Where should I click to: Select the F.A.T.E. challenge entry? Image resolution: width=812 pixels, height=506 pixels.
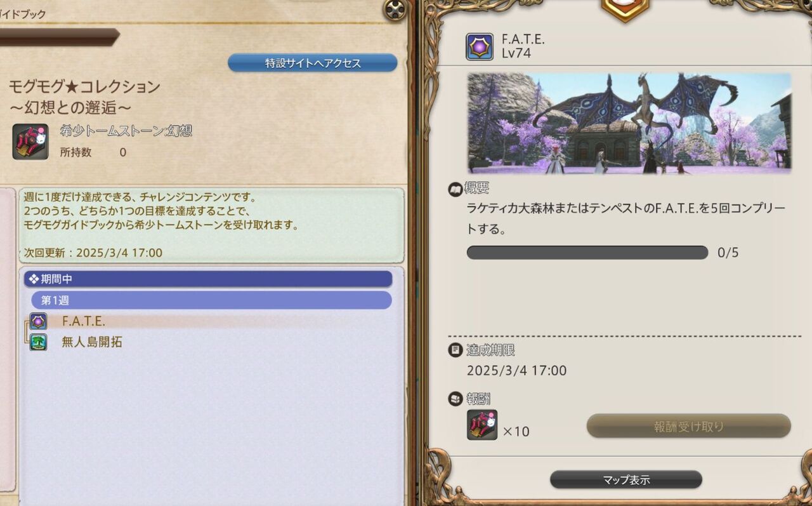(211, 321)
